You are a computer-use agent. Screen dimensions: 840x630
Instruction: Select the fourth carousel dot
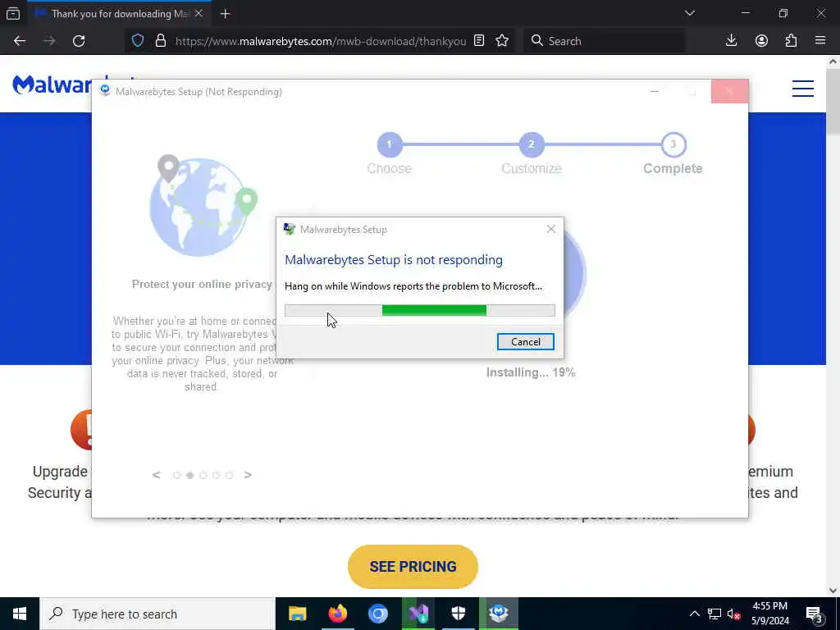tap(216, 475)
